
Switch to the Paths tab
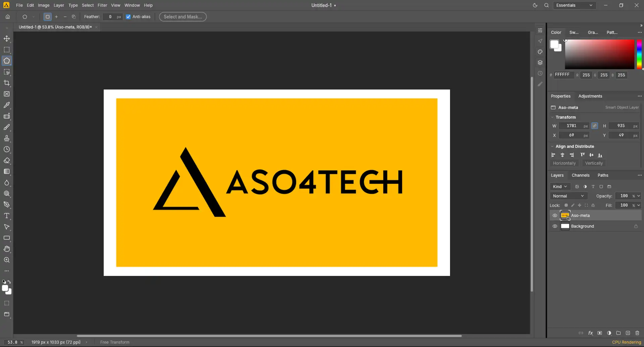point(603,175)
